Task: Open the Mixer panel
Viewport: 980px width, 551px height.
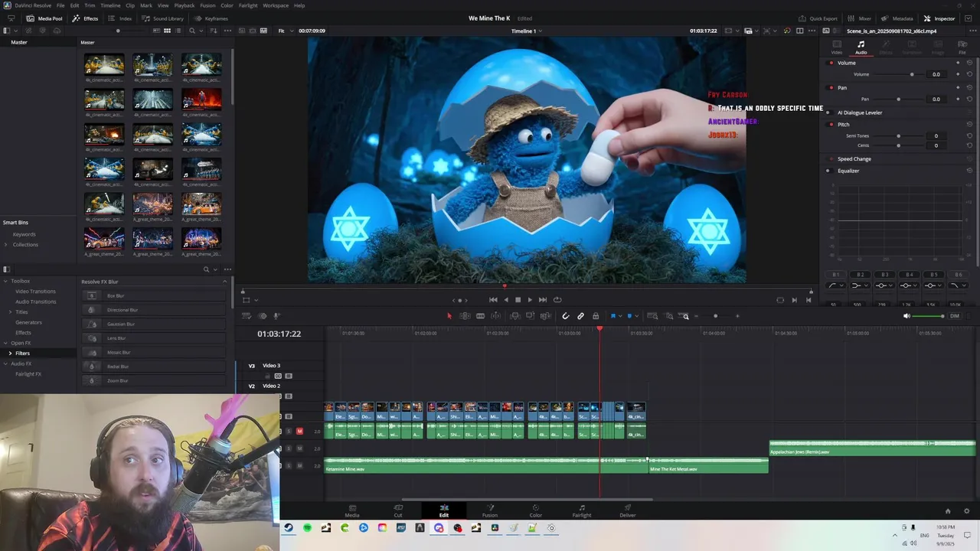Action: pos(859,18)
